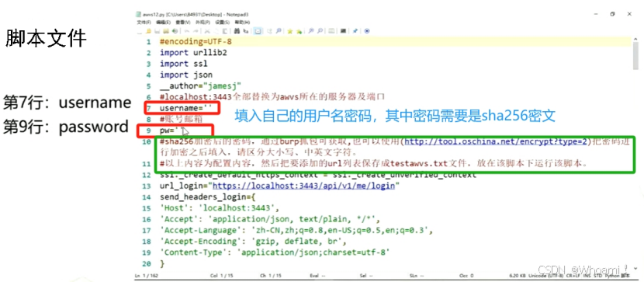
Task: Click the Select Scheme toolbar icon
Action: click(x=331, y=31)
